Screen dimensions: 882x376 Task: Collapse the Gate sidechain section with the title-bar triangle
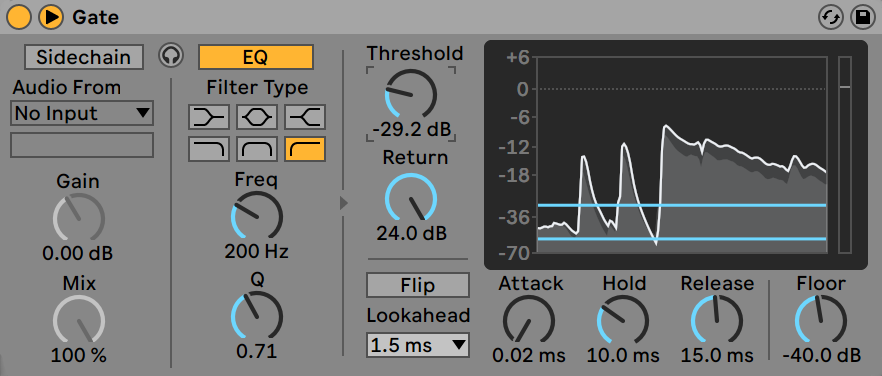point(51,17)
